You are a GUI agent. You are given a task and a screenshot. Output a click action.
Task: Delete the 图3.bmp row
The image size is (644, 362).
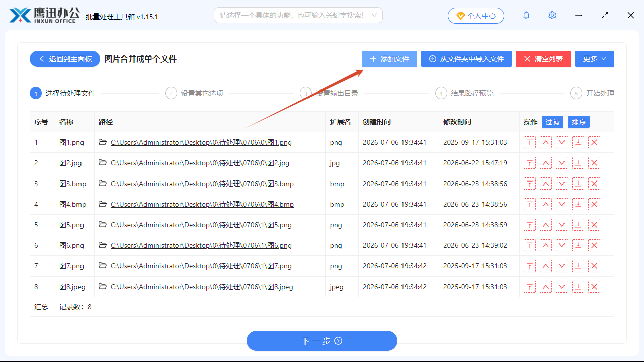click(x=594, y=184)
